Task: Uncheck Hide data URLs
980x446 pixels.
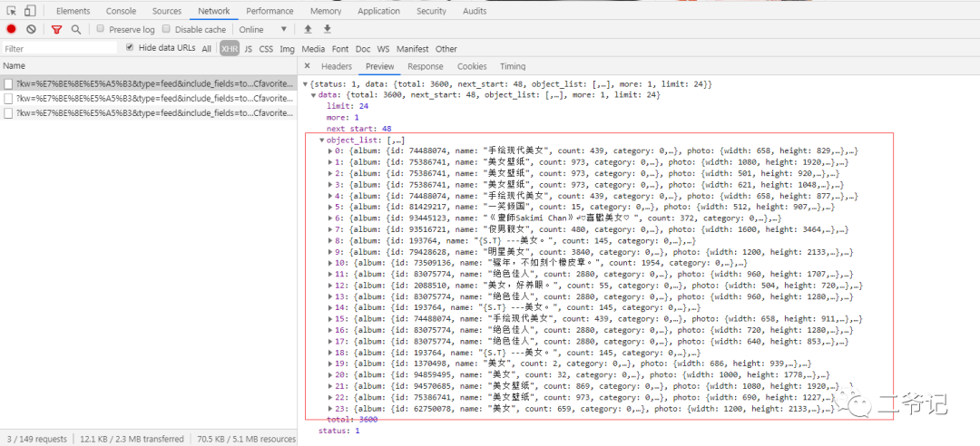Action: point(130,47)
